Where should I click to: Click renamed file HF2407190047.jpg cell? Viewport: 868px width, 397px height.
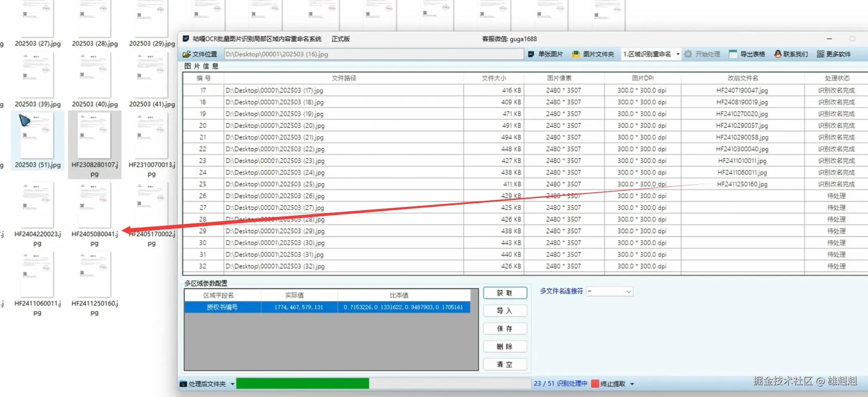pos(742,90)
